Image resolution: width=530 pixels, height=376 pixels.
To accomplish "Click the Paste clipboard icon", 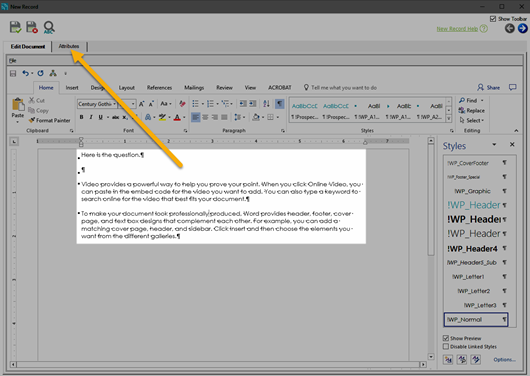I will [18, 104].
